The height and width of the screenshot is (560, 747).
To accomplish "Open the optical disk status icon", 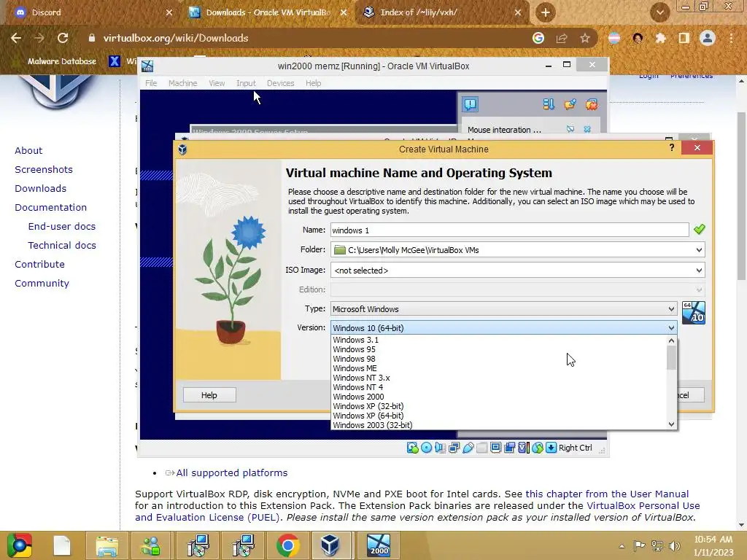I will tap(426, 448).
